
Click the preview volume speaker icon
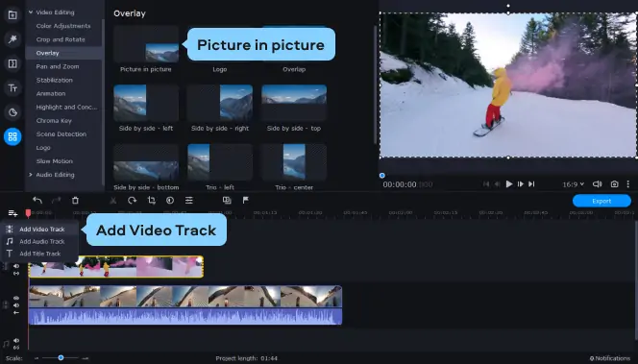click(x=598, y=184)
